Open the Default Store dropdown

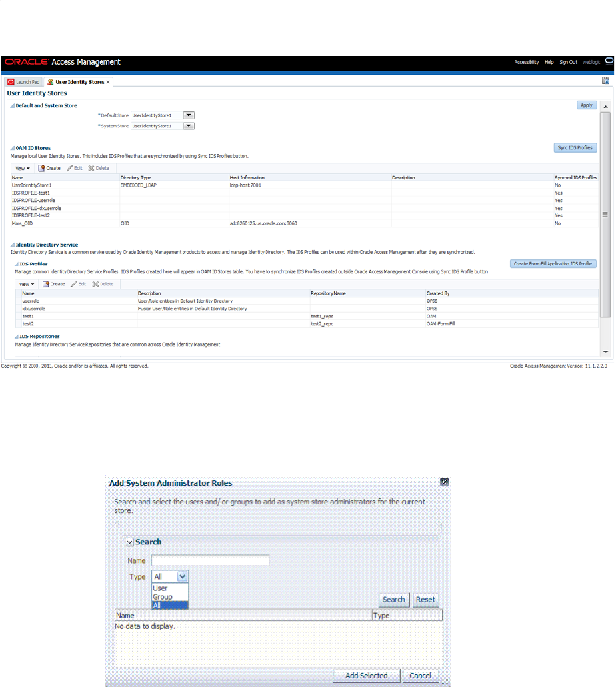(189, 115)
